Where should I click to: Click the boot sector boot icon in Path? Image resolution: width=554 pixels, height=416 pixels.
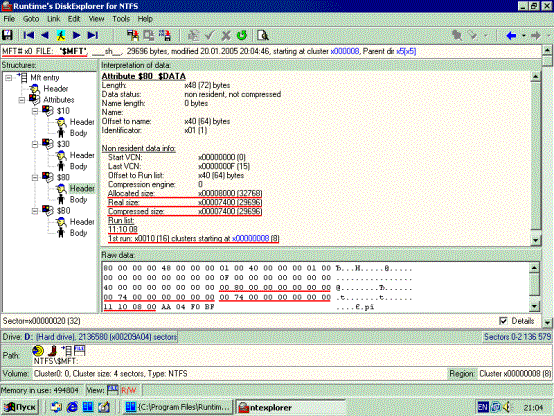click(52, 351)
